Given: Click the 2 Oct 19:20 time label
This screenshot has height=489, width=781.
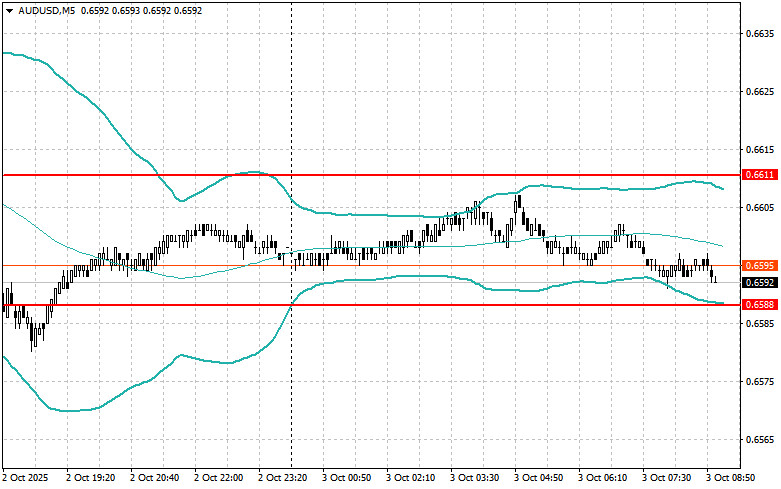Looking at the screenshot, I should click(x=91, y=478).
